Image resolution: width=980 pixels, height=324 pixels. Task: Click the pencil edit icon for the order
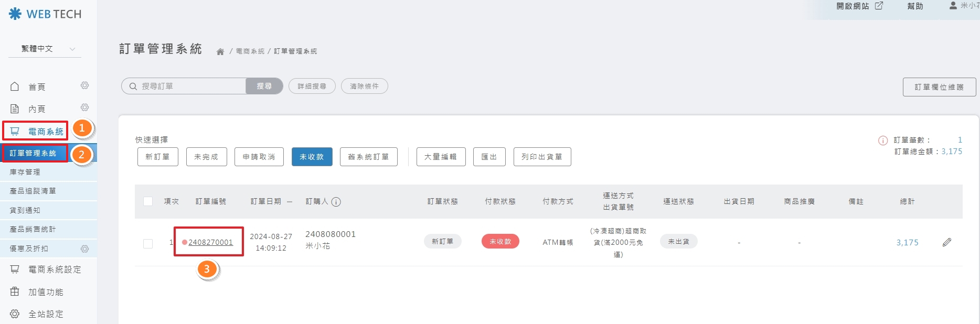pos(946,242)
